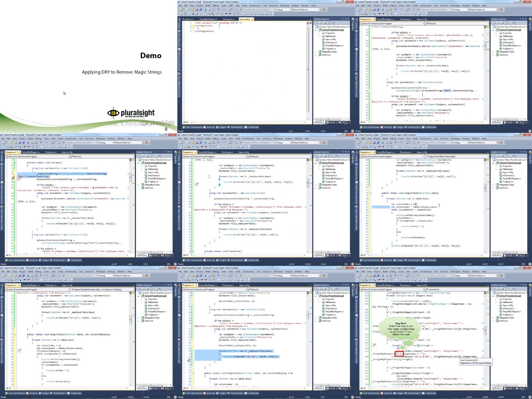Open ReSharper menu in the App.config editor window

click(285, 5)
